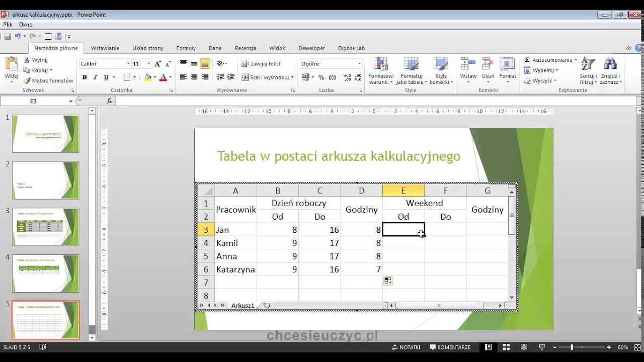
Task: Click the Arkusz1 sheet tab
Action: click(243, 306)
